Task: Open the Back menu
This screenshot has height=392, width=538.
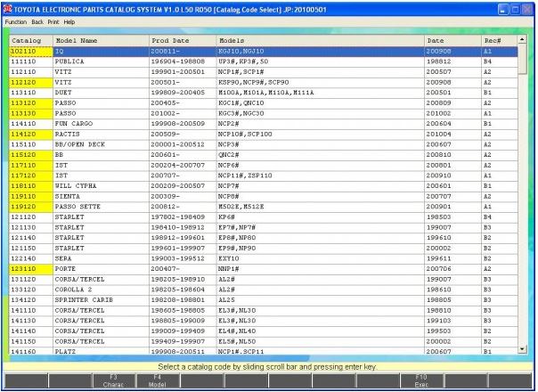Action: click(37, 22)
